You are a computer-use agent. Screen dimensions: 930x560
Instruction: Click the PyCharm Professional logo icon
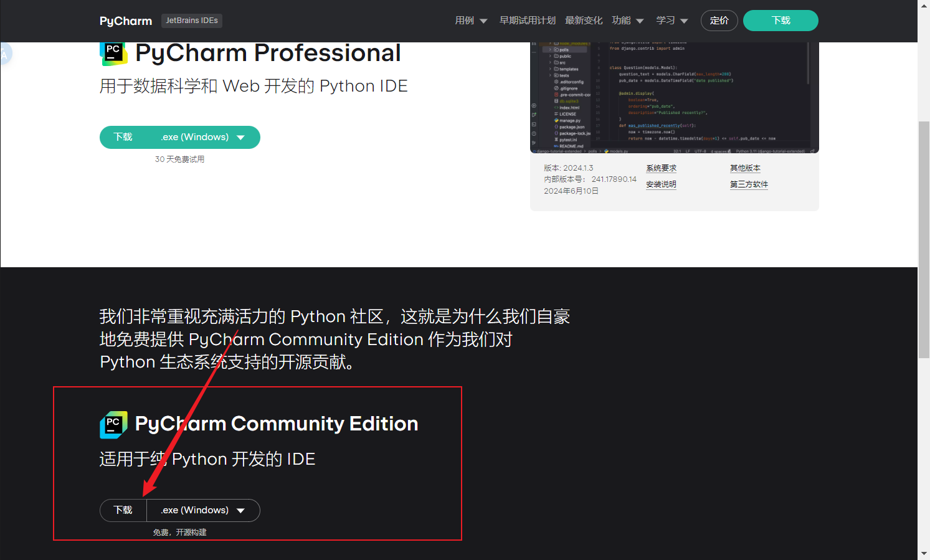click(113, 54)
